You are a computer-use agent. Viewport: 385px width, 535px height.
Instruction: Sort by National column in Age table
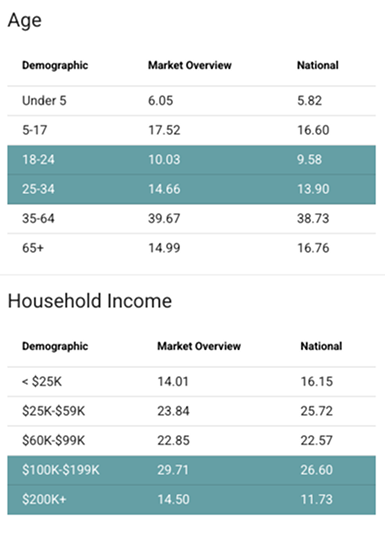[x=318, y=65]
